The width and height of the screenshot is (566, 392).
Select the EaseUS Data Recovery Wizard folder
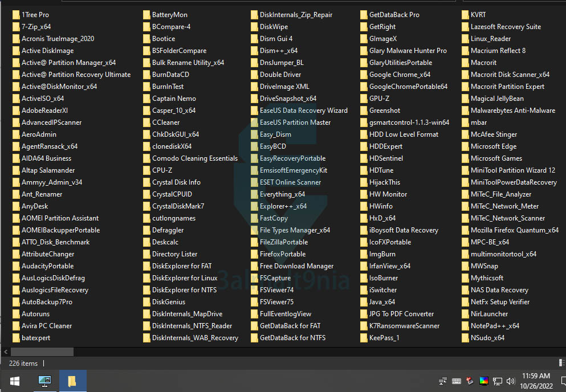coord(304,111)
